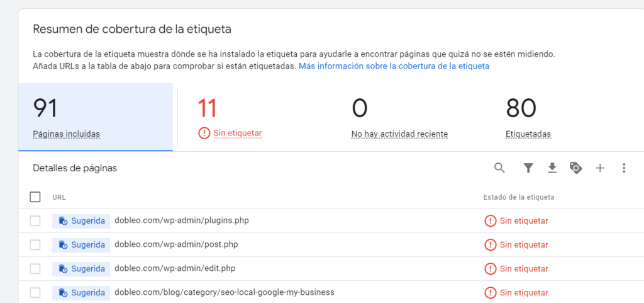Image resolution: width=644 pixels, height=303 pixels.
Task: Open search in page details
Action: coord(499,168)
